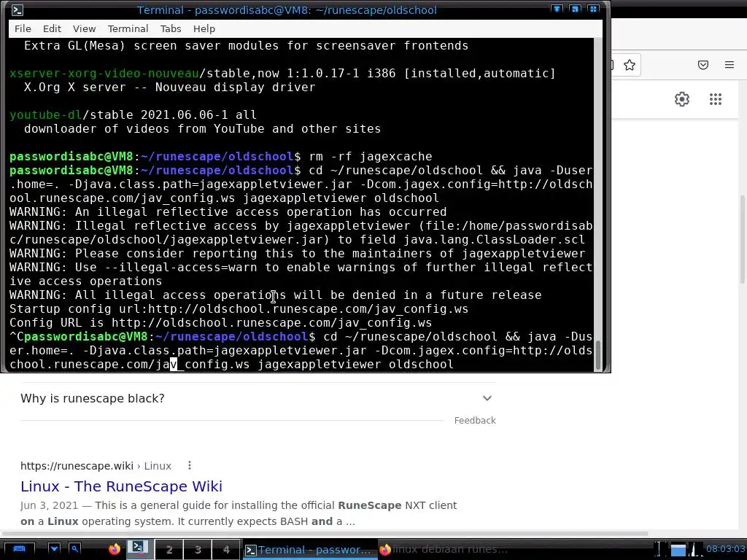
Task: Click the 'Config URL is http://oldschool.runescape.com/jav_config.ws' line
Action: (x=220, y=323)
